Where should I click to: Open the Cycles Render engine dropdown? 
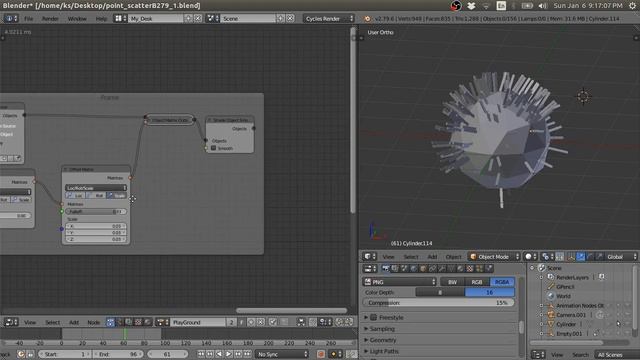coord(329,19)
